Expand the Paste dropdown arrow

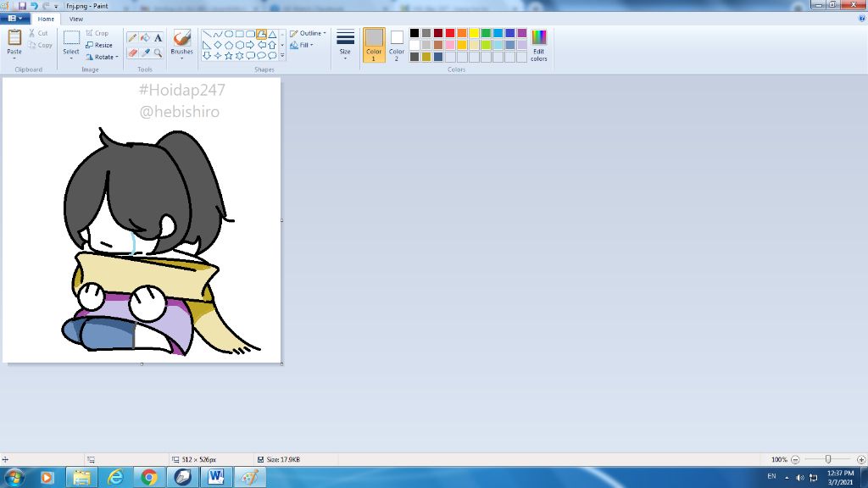coord(14,58)
